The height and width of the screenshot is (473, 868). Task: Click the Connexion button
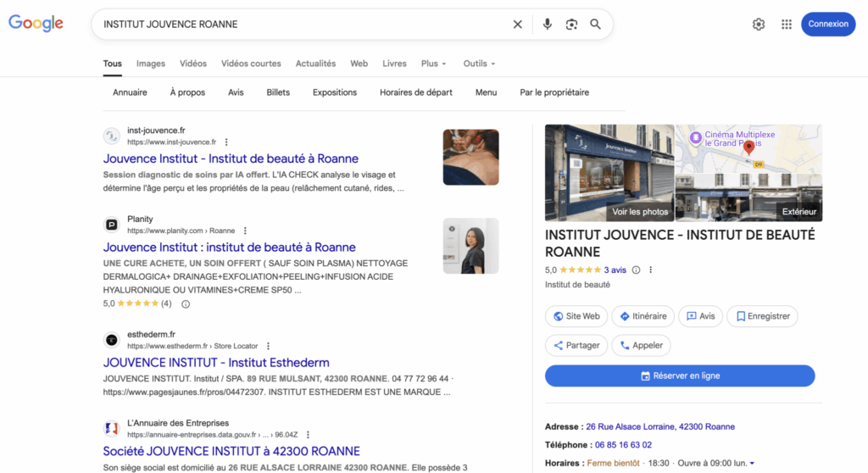[x=827, y=25]
